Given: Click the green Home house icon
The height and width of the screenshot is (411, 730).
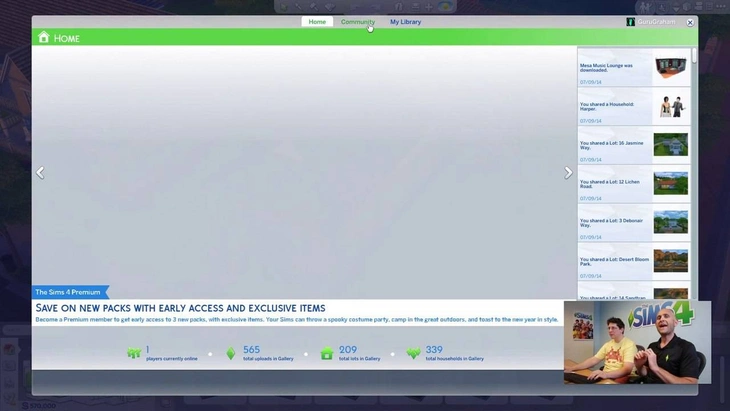Looking at the screenshot, I should (x=43, y=38).
